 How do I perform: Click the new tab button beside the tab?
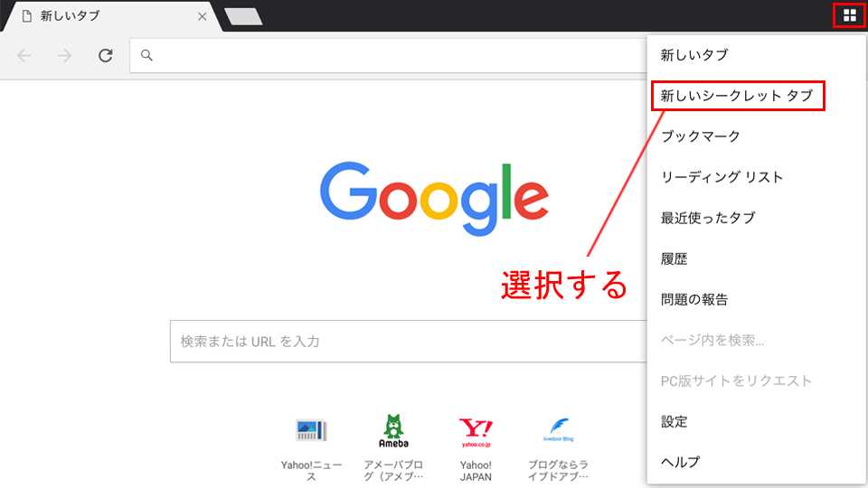pos(243,16)
